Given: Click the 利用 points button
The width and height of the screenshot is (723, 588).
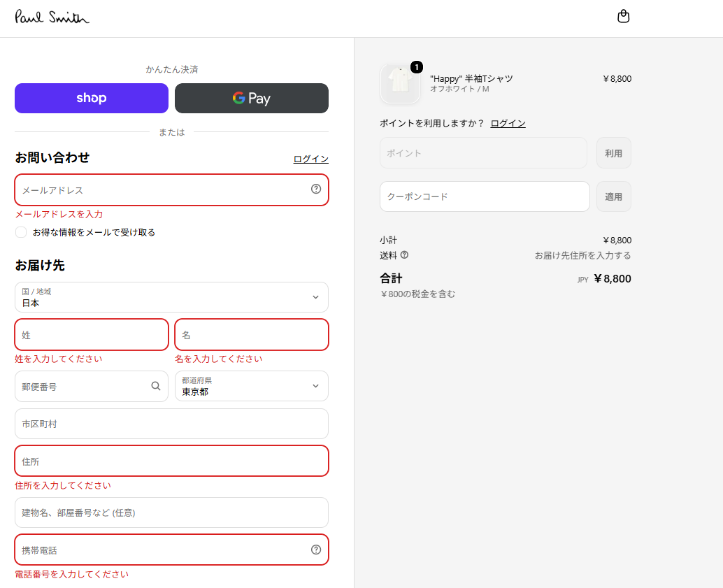Looking at the screenshot, I should point(613,152).
